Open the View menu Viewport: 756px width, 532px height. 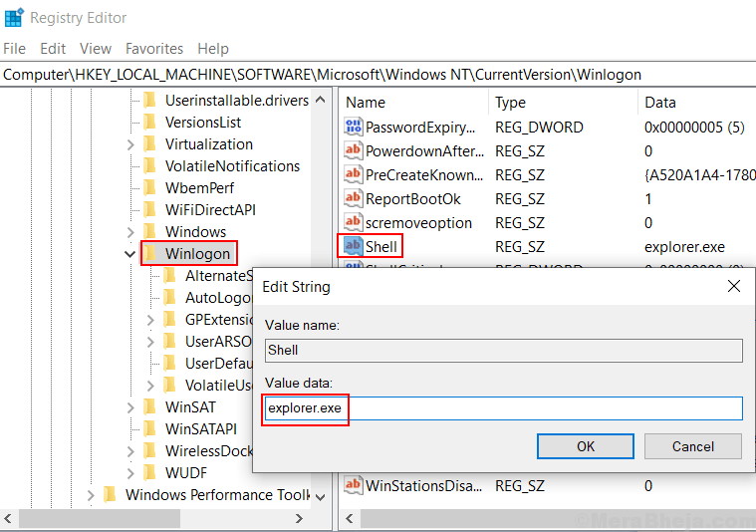pyautogui.click(x=96, y=49)
